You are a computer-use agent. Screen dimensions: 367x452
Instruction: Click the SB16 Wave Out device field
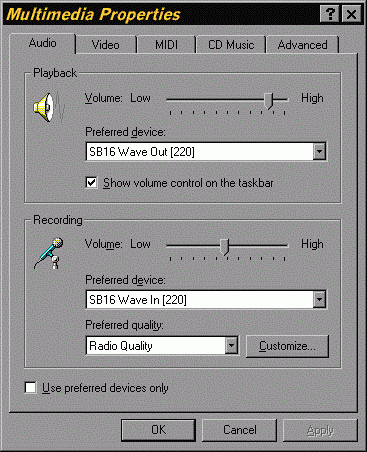tap(206, 152)
